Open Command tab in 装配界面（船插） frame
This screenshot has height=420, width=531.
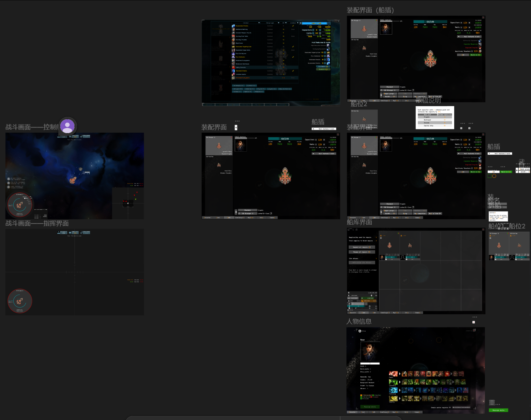tap(417, 100)
